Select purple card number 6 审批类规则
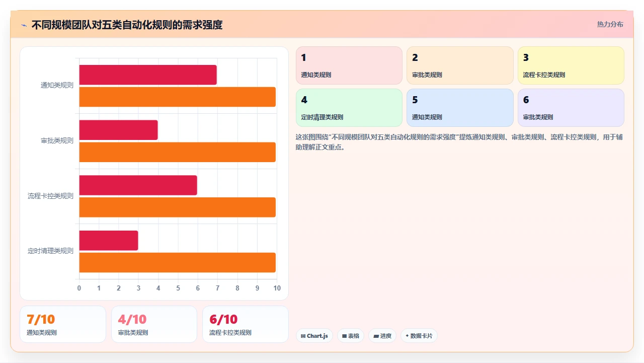Viewport: 644px width, 363px height. point(571,108)
